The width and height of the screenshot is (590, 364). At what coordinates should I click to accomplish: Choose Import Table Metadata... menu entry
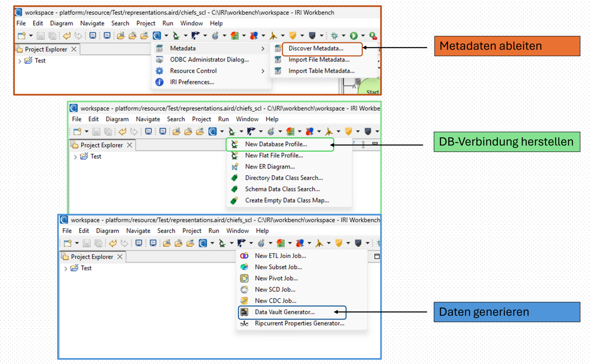click(321, 71)
